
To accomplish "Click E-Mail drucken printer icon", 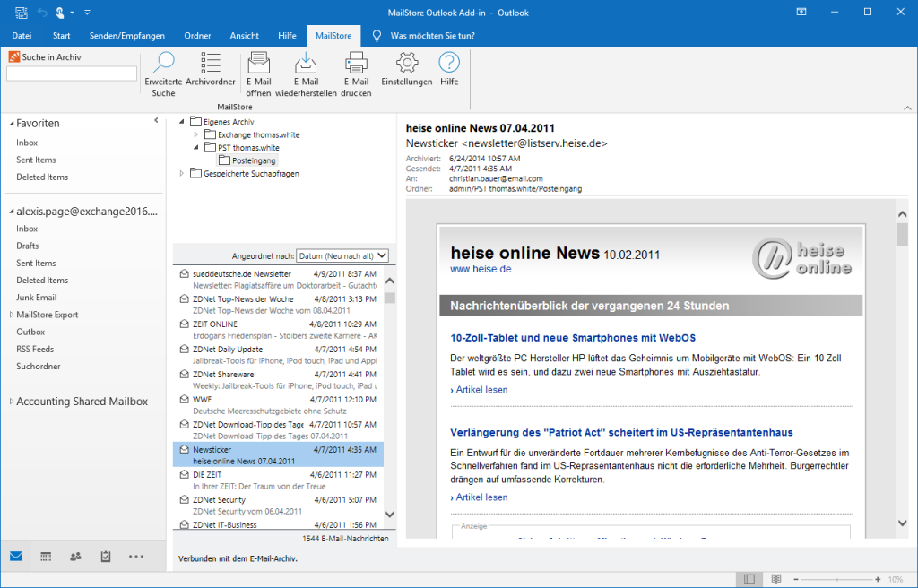I will click(356, 64).
